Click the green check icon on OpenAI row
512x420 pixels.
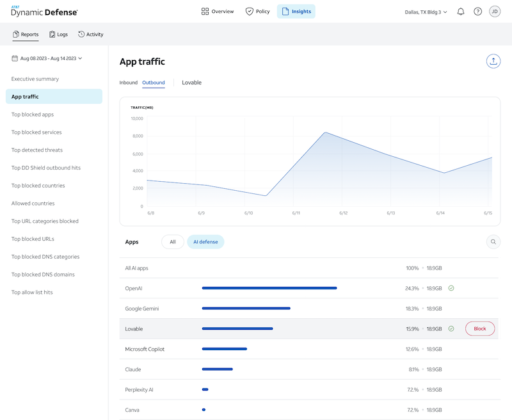click(x=451, y=288)
